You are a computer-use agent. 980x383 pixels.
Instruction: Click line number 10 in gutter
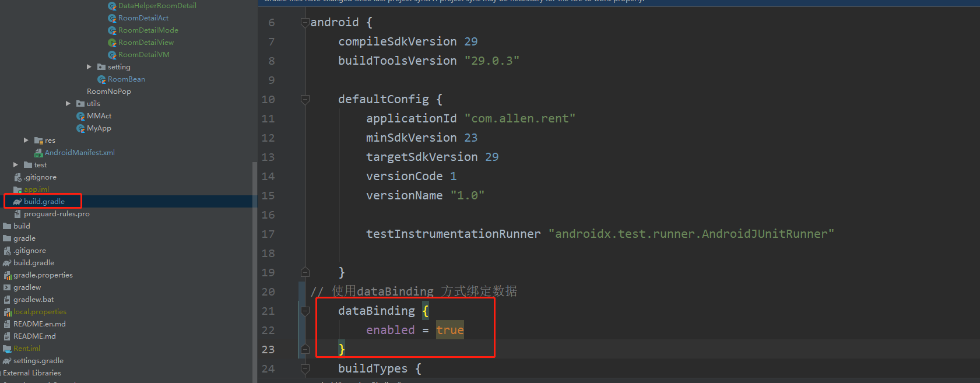268,100
